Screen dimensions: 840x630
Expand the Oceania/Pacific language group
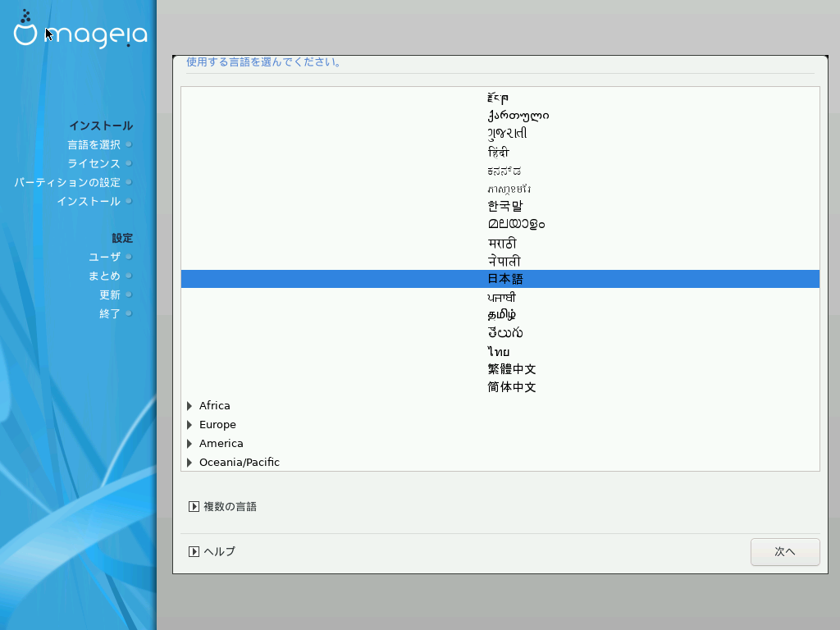(x=189, y=463)
